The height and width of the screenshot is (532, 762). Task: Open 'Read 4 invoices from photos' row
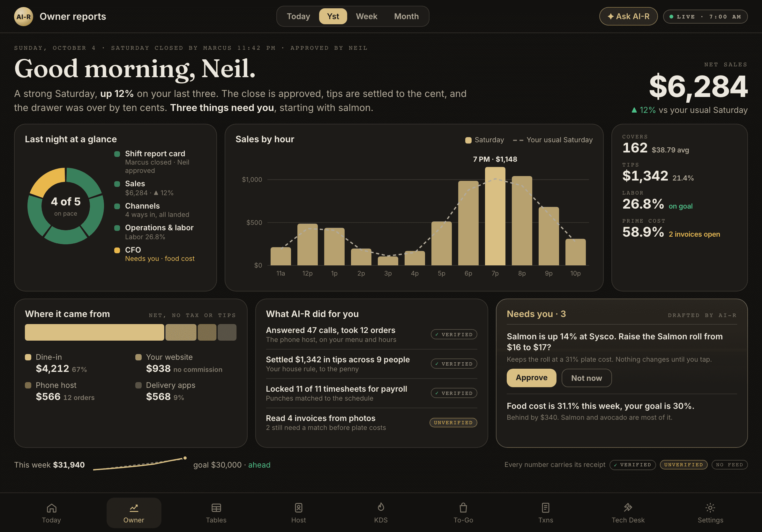pos(371,423)
